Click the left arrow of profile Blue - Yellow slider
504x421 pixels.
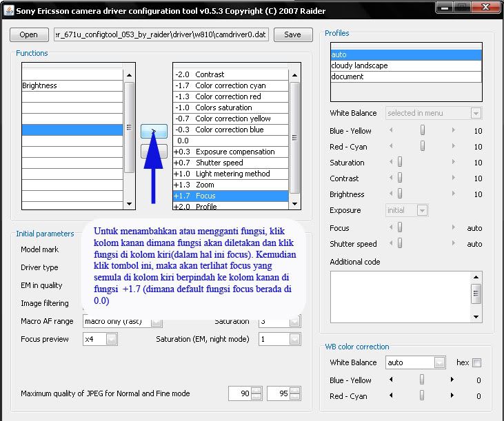pos(391,130)
